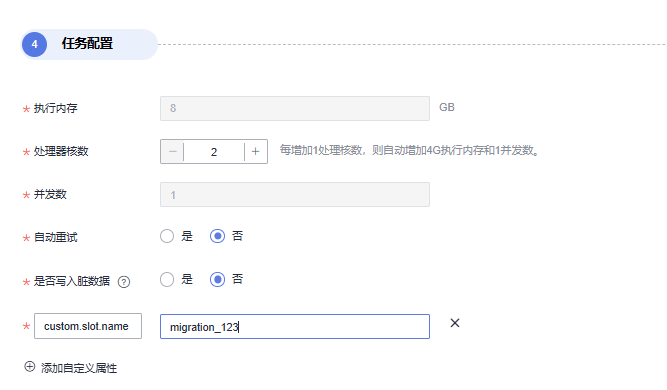Click the custom.slot.name key field
Image resolution: width=667 pixels, height=390 pixels.
[x=88, y=326]
